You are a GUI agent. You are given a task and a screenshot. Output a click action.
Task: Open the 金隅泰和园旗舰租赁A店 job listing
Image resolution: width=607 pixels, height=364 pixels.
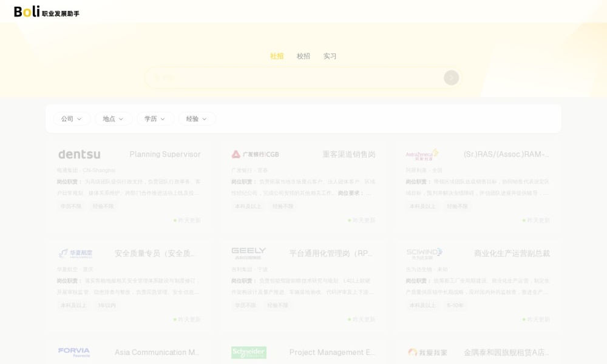tap(506, 352)
